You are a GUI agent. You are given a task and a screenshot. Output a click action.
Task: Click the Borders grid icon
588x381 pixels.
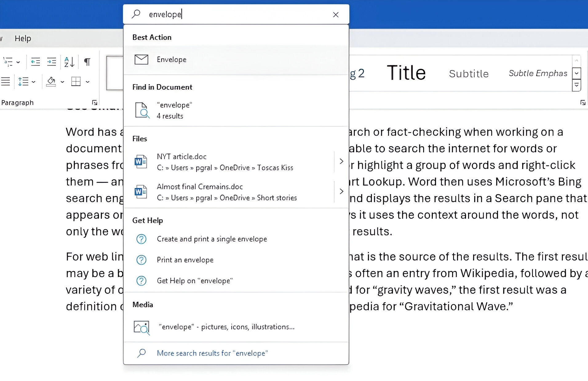(75, 81)
